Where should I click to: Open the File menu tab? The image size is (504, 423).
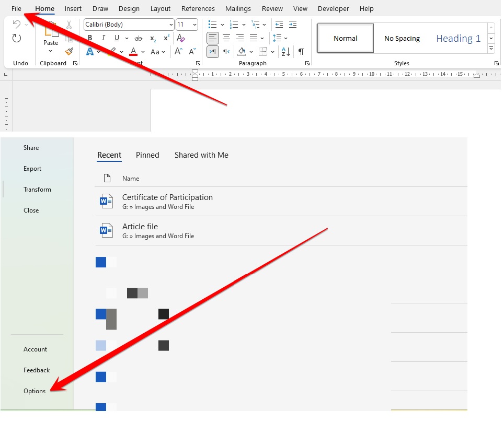tap(16, 9)
